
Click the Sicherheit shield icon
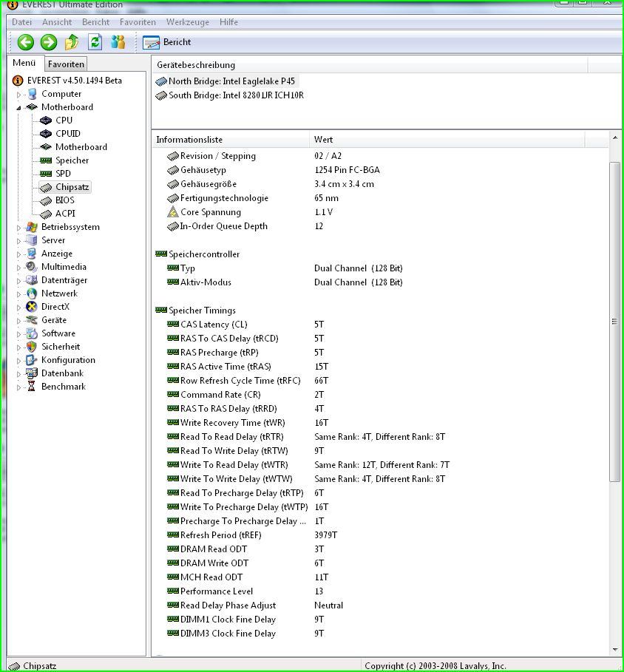coord(31,347)
